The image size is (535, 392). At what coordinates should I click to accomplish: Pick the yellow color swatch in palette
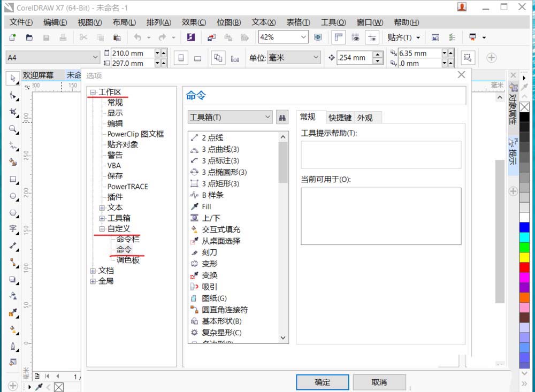[524, 257]
